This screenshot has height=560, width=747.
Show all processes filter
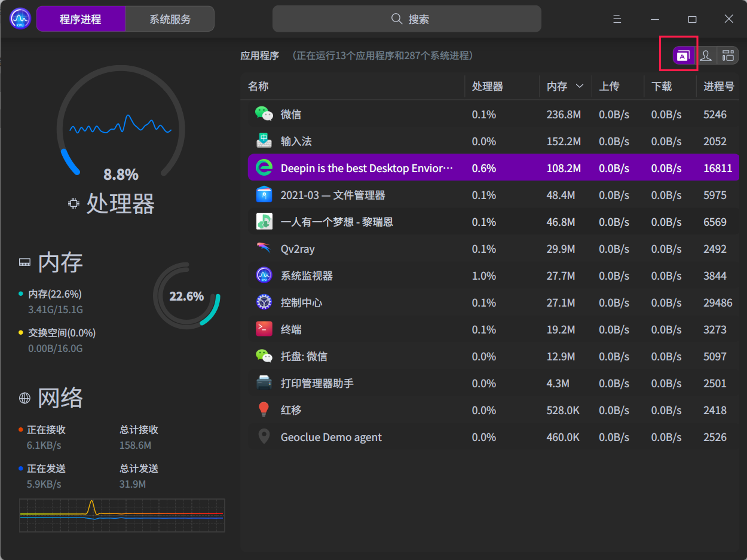pos(728,56)
